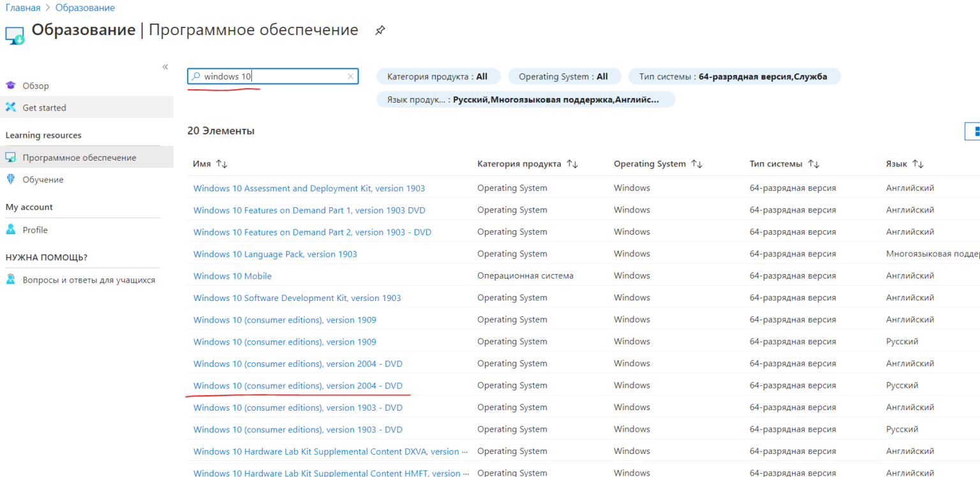Open the Язык продукта filter pill
This screenshot has width=980, height=477.
526,99
